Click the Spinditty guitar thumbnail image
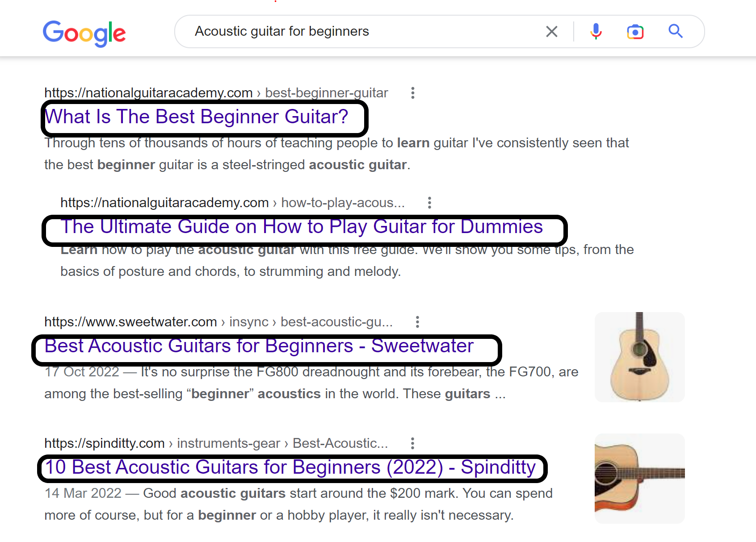This screenshot has height=542, width=756. pyautogui.click(x=640, y=479)
